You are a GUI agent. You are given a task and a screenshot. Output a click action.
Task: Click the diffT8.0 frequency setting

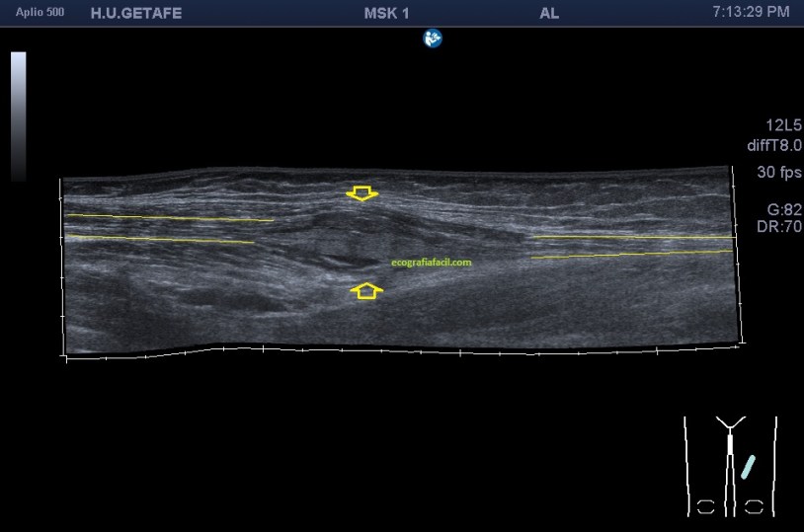[x=774, y=145]
